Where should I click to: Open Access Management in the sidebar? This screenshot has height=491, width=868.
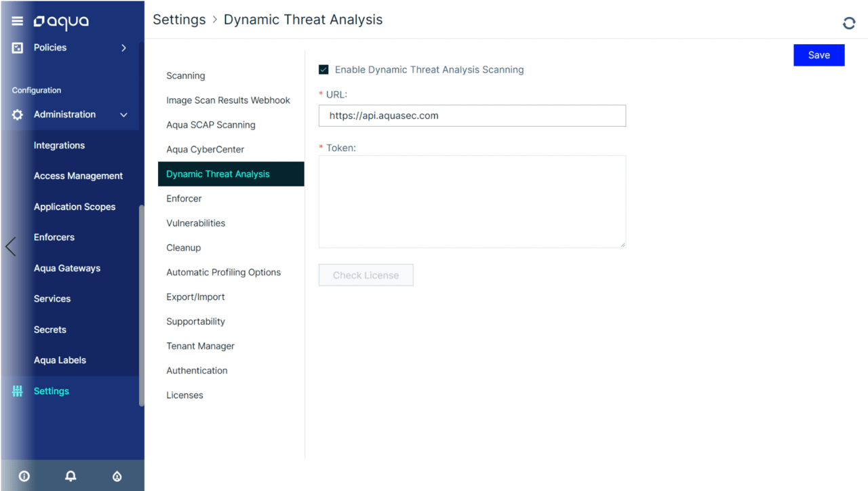click(x=78, y=176)
